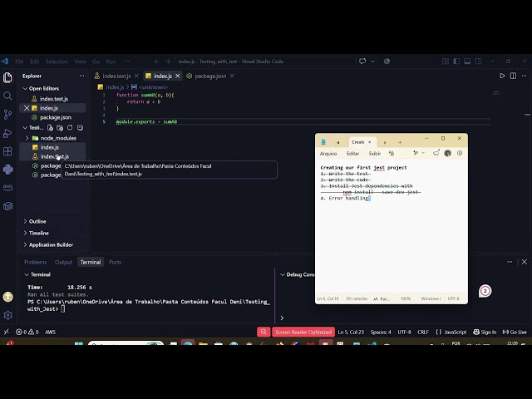This screenshot has height=399, width=532.
Task: Open Notepad settings gear icon
Action: 460,153
